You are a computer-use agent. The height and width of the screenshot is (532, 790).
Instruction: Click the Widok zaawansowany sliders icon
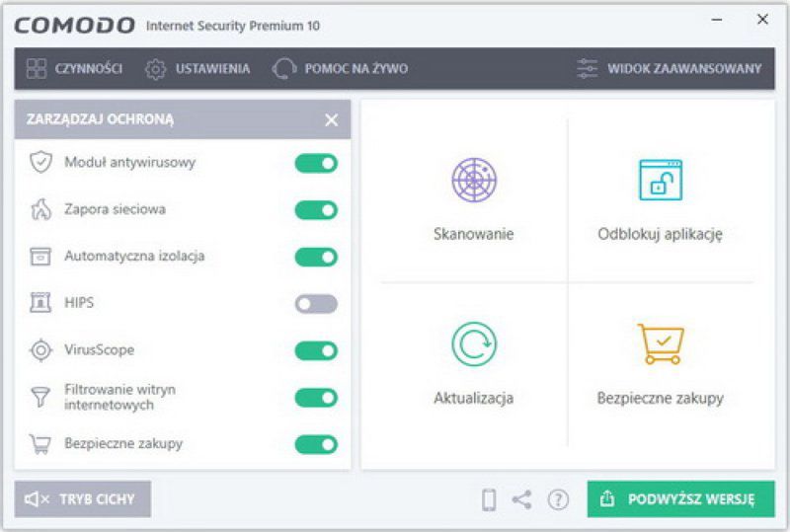point(588,68)
